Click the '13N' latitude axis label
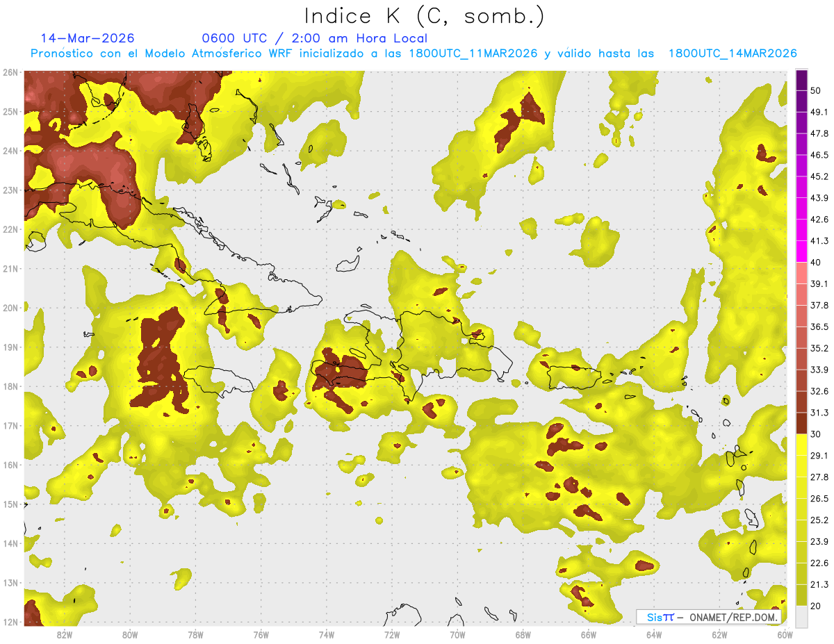The width and height of the screenshot is (834, 644). pos(10,583)
